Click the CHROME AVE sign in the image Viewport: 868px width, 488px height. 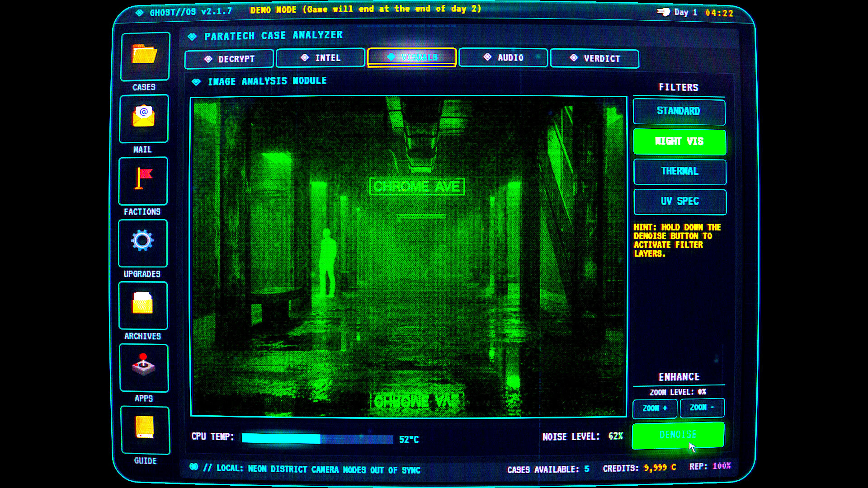click(417, 185)
